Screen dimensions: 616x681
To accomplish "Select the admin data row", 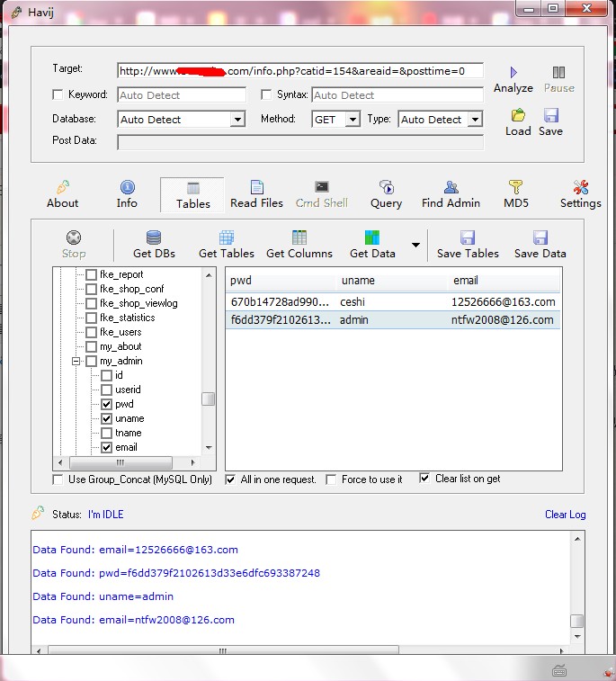I will 393,320.
